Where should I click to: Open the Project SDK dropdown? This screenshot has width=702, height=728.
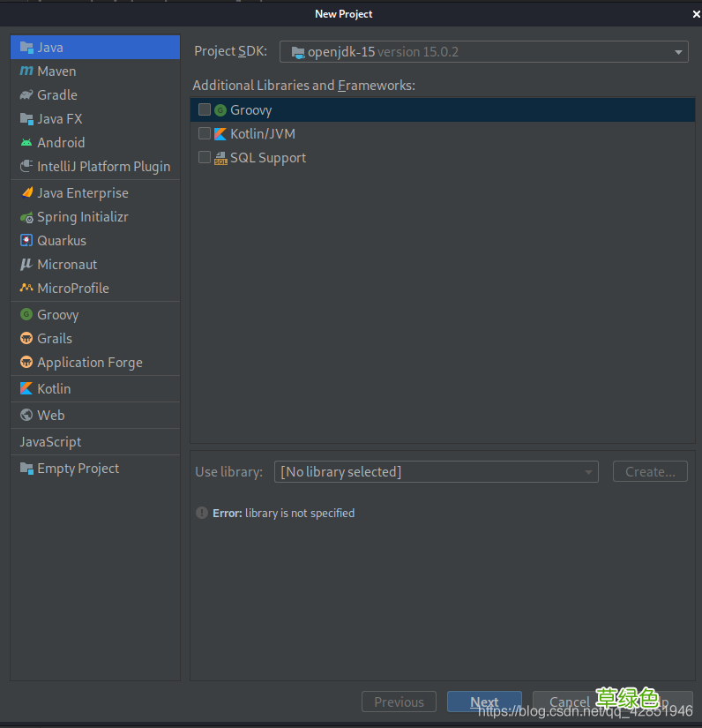click(x=484, y=51)
